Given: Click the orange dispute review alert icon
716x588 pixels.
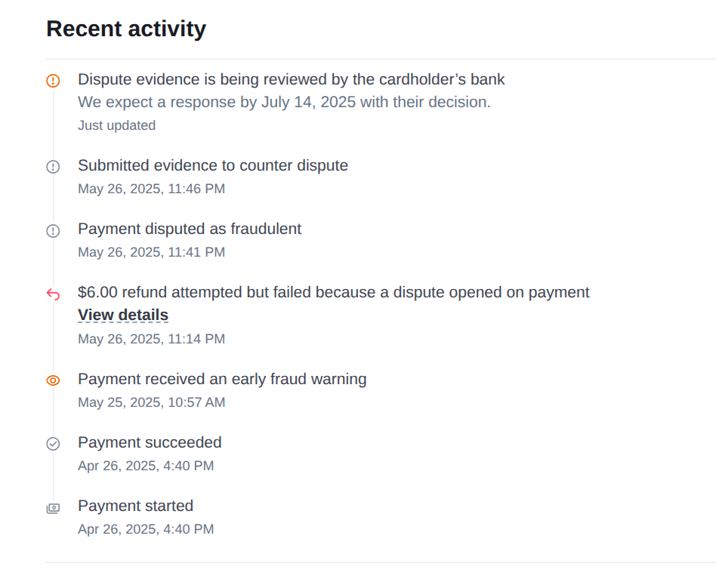Looking at the screenshot, I should [53, 80].
